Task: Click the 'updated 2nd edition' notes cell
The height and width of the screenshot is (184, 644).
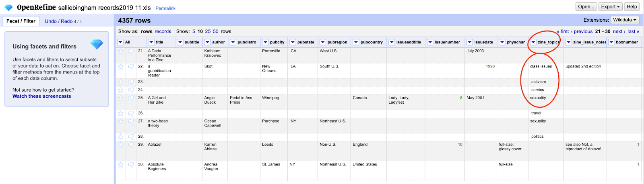Action: (x=583, y=66)
